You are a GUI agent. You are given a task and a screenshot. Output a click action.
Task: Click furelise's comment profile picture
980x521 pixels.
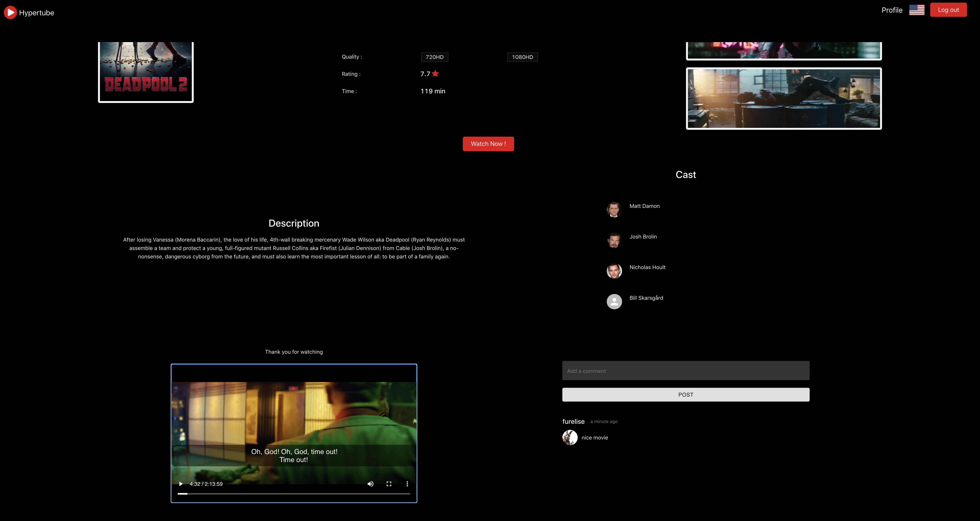click(570, 437)
